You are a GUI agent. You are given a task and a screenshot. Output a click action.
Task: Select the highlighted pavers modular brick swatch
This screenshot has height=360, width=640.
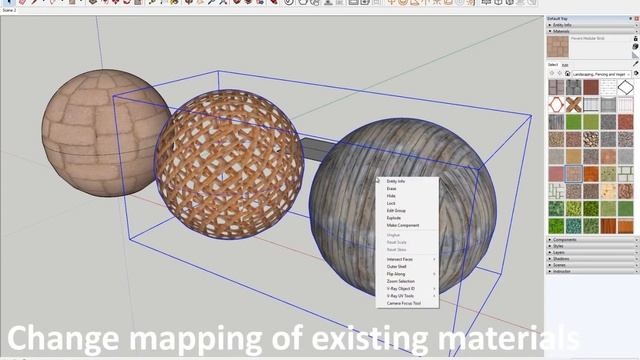click(x=573, y=174)
